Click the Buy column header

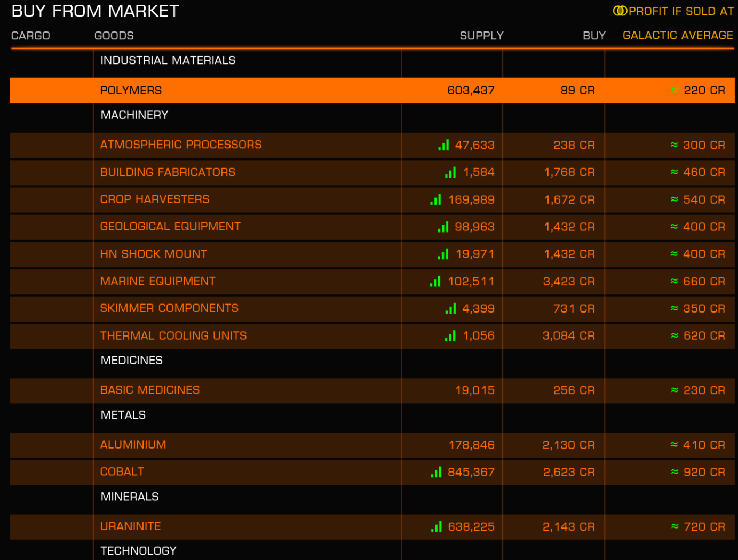click(x=594, y=36)
